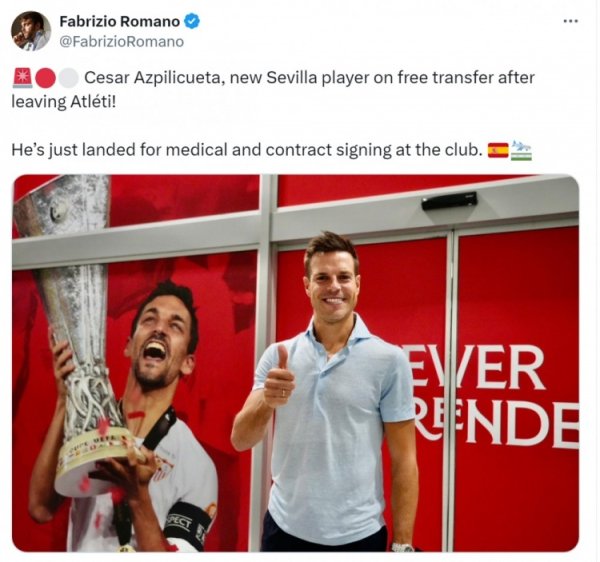Click the 'RENDE' wall lettering in photo
This screenshot has width=600, height=562.
pyautogui.click(x=496, y=423)
